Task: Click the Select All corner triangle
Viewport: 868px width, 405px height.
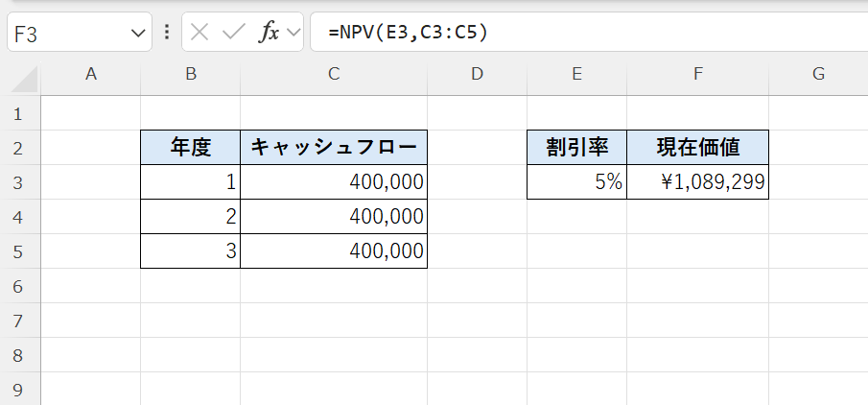Action: pos(29,75)
